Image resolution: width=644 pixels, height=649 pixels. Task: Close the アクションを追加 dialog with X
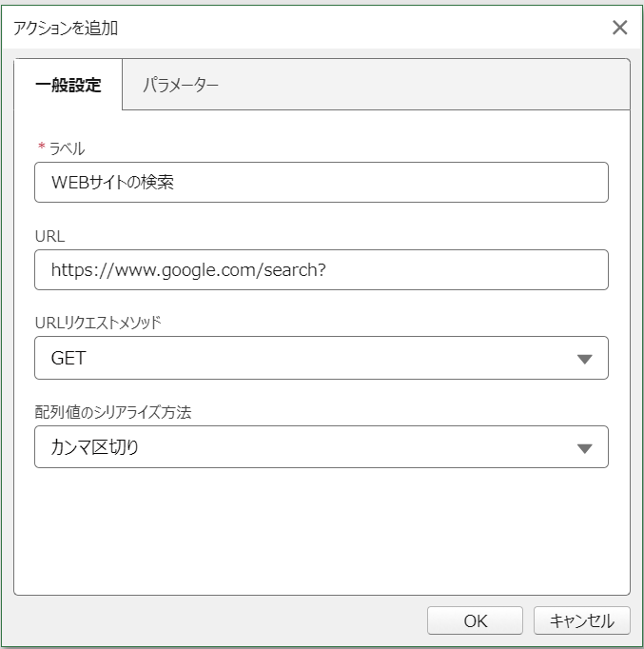(619, 28)
